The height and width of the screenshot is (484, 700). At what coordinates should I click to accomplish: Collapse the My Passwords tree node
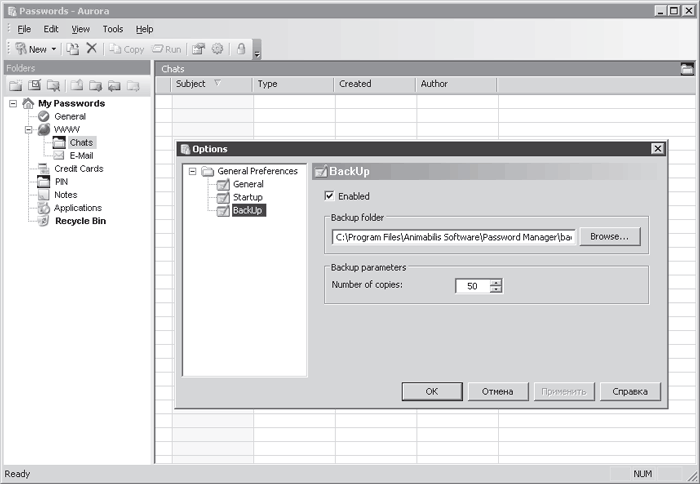click(13, 104)
